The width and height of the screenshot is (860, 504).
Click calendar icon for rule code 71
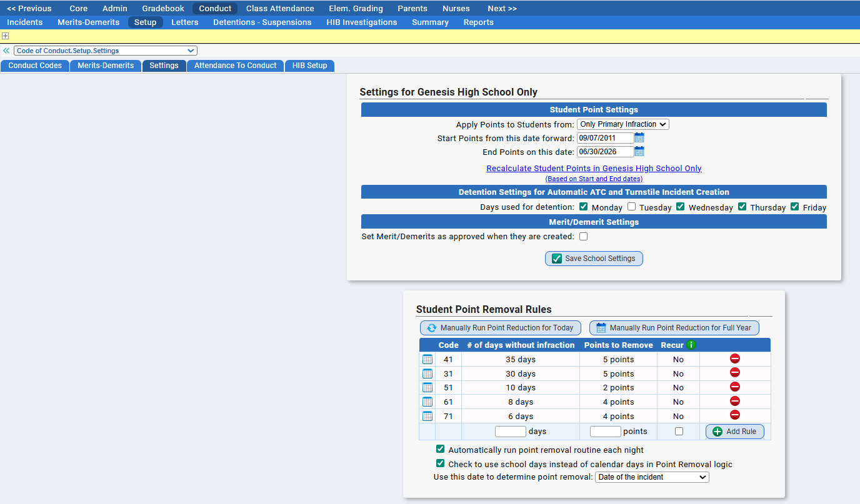coord(427,416)
